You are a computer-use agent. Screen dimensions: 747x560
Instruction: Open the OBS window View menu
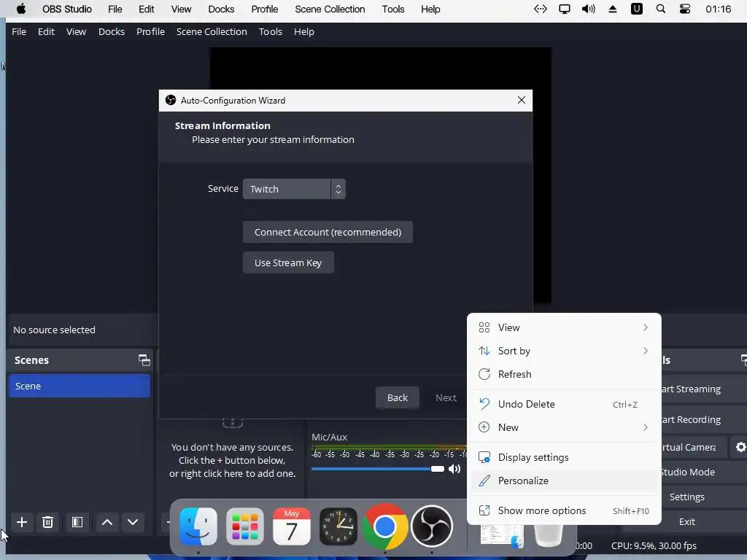click(76, 31)
